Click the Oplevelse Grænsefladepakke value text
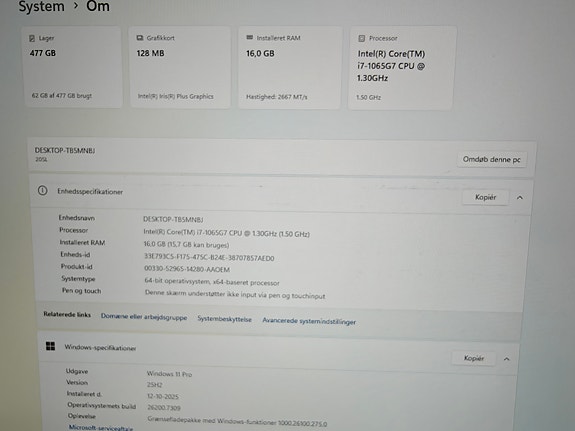 (x=237, y=421)
